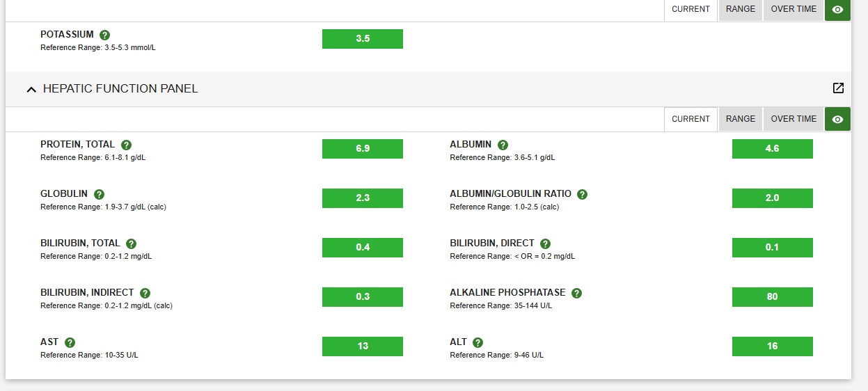
Task: Click the Alkaline Phosphatase value 80
Action: point(772,297)
